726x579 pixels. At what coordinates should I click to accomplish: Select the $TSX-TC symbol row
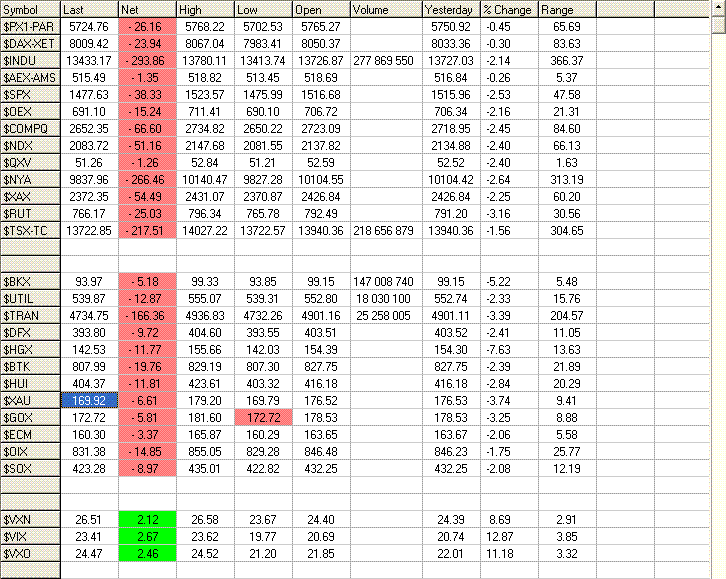pos(30,231)
